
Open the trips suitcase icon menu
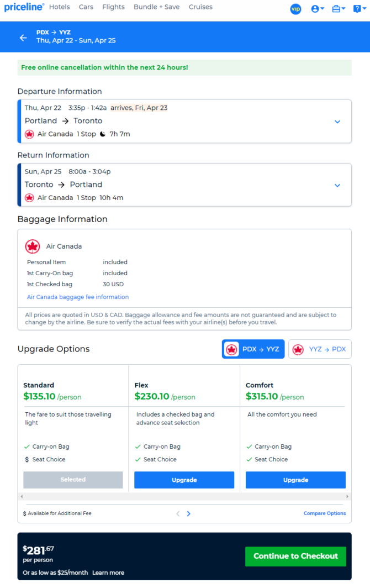point(339,9)
